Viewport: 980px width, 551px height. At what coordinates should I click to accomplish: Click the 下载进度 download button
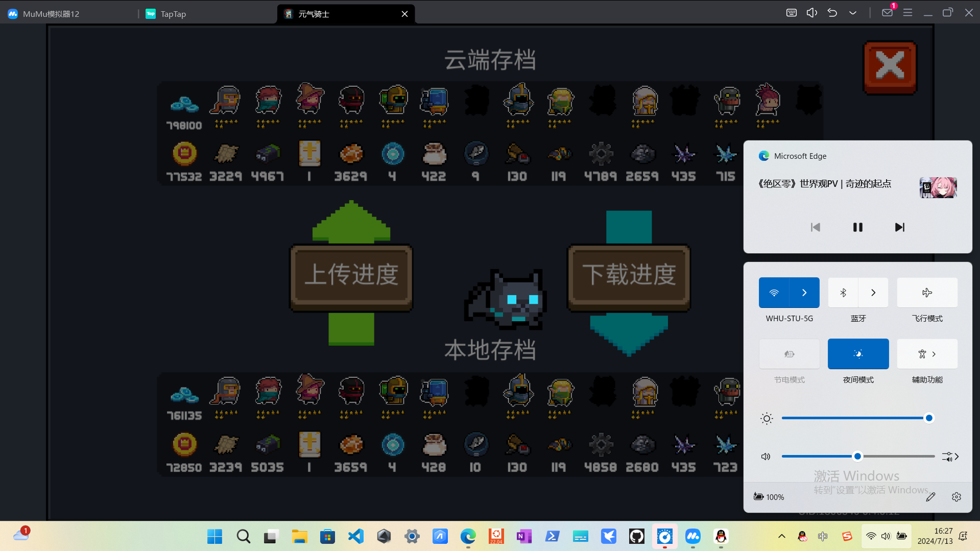[629, 276]
